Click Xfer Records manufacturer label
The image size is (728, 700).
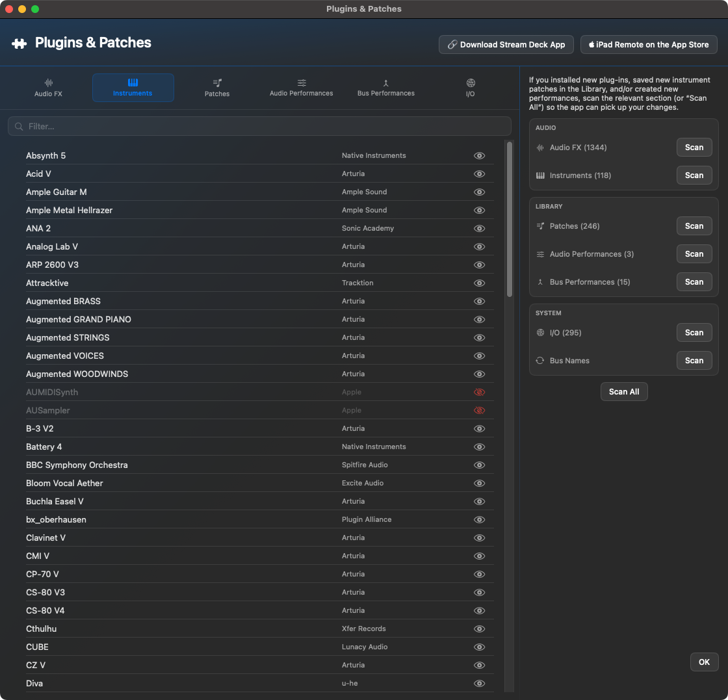click(x=364, y=629)
